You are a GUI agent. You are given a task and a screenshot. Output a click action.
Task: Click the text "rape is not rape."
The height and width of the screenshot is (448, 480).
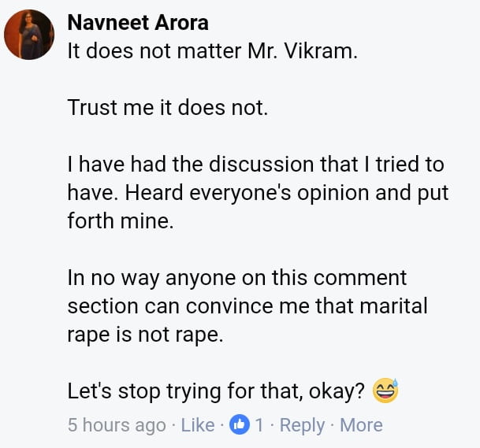pos(146,334)
